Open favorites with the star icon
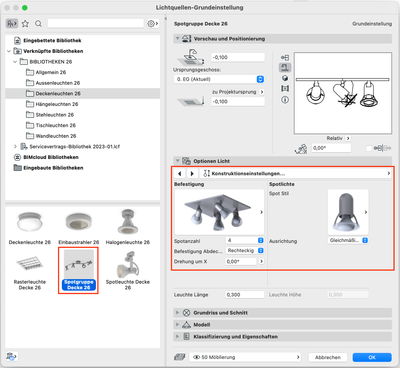This screenshot has width=400, height=368. [25, 23]
